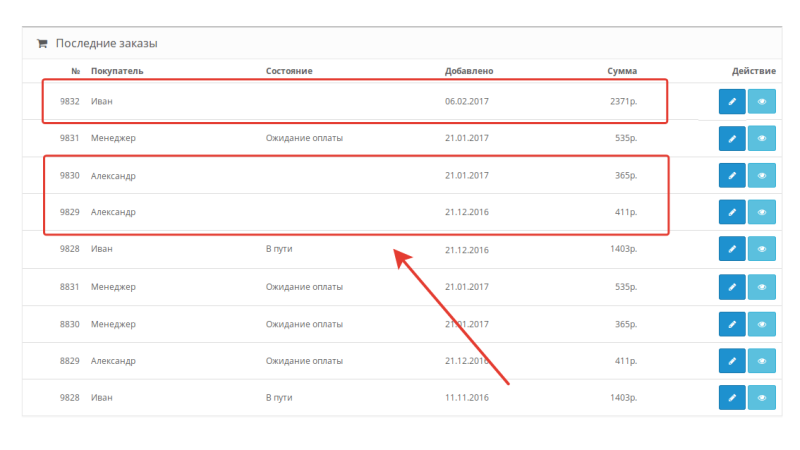Click the pencil edit button for order 9831
The image size is (800, 450).
pyautogui.click(x=732, y=138)
